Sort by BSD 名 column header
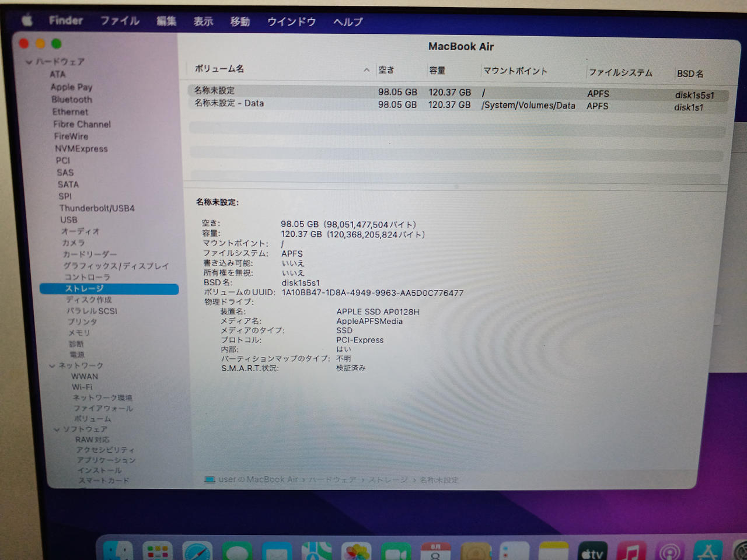This screenshot has width=747, height=560. pos(690,73)
